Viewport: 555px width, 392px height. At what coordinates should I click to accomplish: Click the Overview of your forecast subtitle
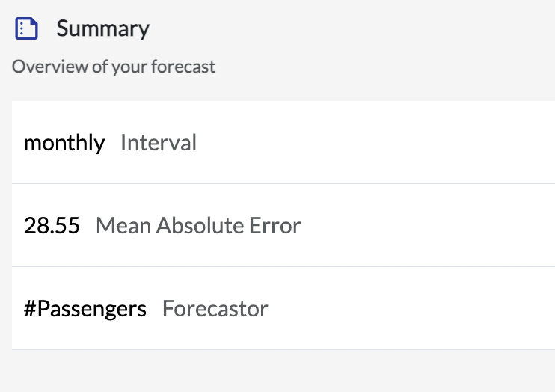pos(114,67)
